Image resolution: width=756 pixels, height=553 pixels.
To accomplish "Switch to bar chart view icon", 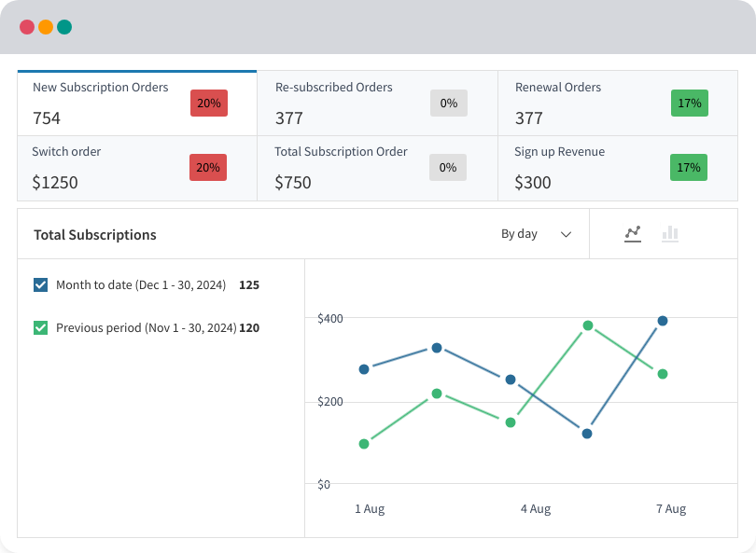I will tap(669, 234).
